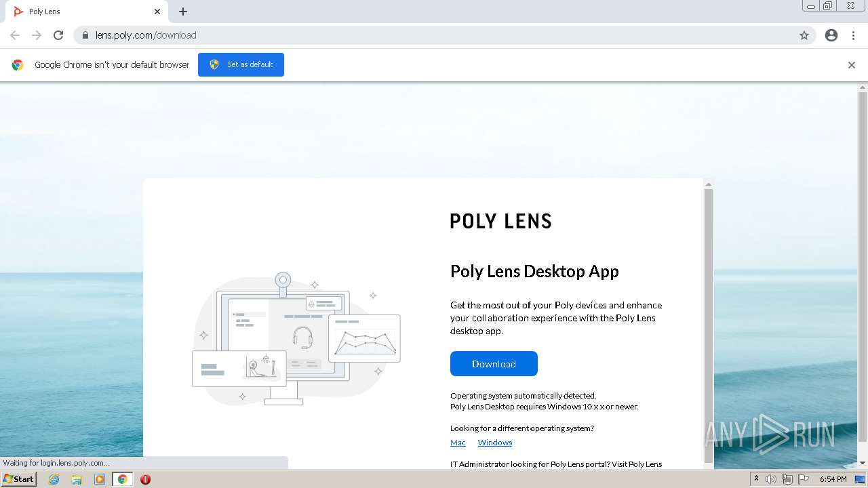Image resolution: width=868 pixels, height=488 pixels.
Task: Click the Chrome taskbar icon
Action: pos(122,479)
